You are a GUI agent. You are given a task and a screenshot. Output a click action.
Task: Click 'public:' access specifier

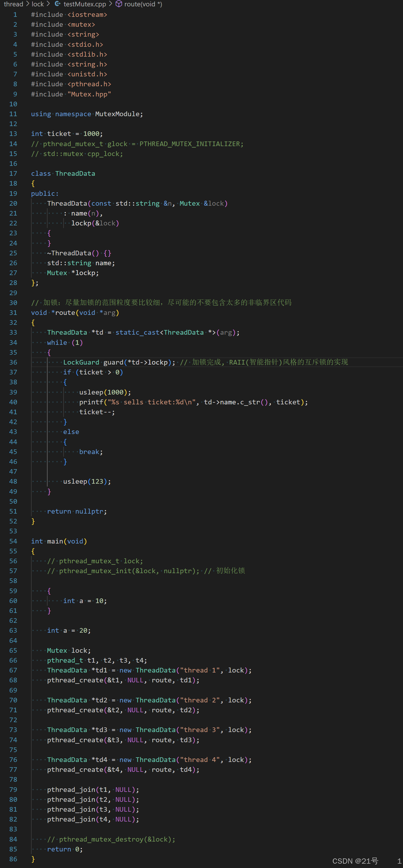[x=45, y=193]
